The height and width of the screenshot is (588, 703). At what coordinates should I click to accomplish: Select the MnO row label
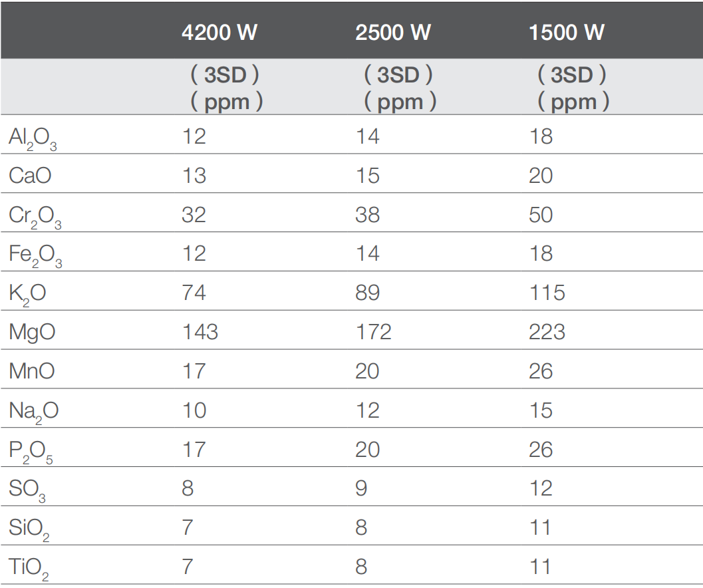32,370
